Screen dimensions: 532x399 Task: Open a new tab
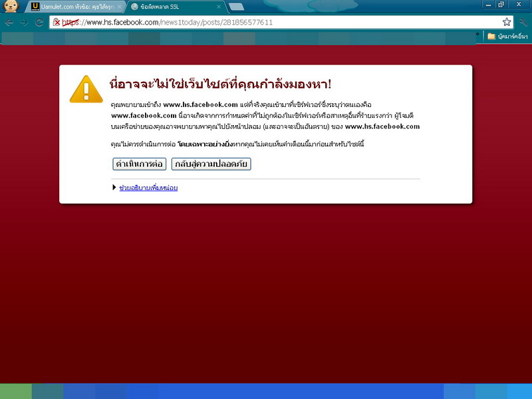pos(236,7)
